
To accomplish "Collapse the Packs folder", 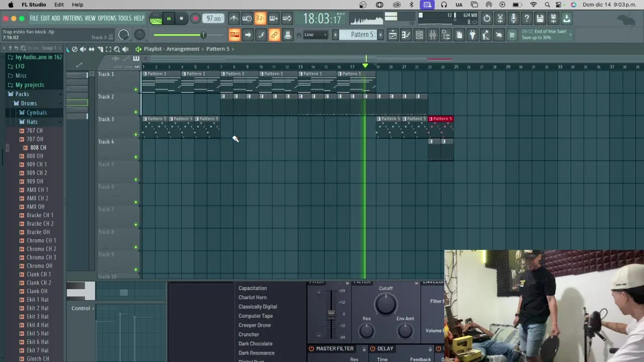I will (x=22, y=94).
